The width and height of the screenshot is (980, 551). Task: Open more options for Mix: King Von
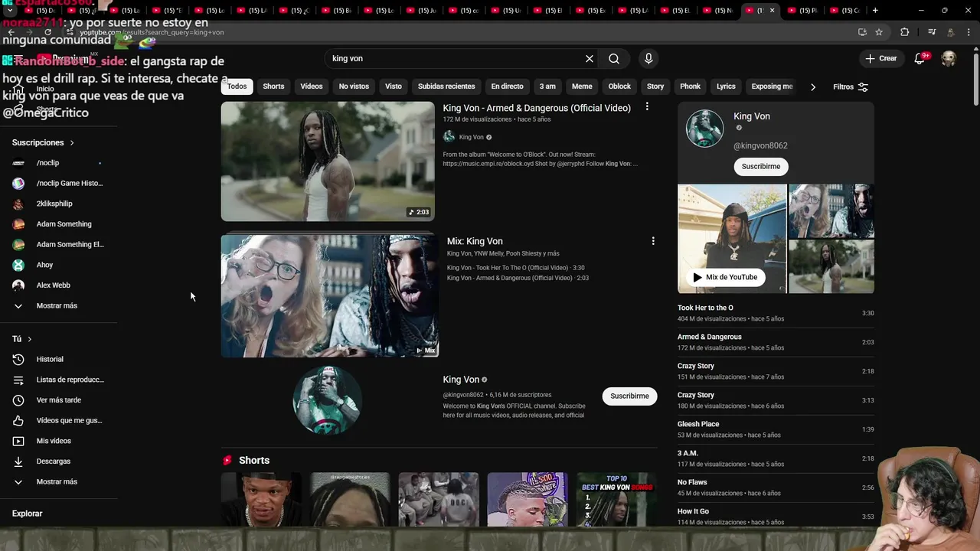click(x=653, y=241)
